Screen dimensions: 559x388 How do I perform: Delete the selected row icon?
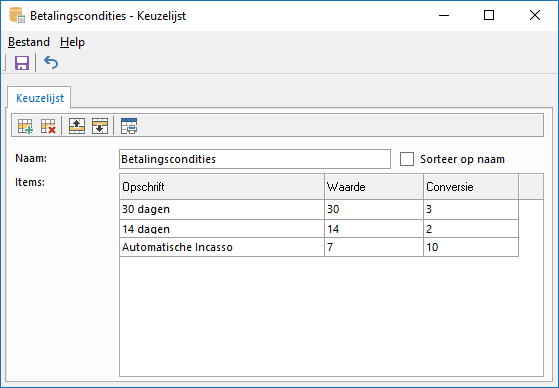pyautogui.click(x=48, y=126)
